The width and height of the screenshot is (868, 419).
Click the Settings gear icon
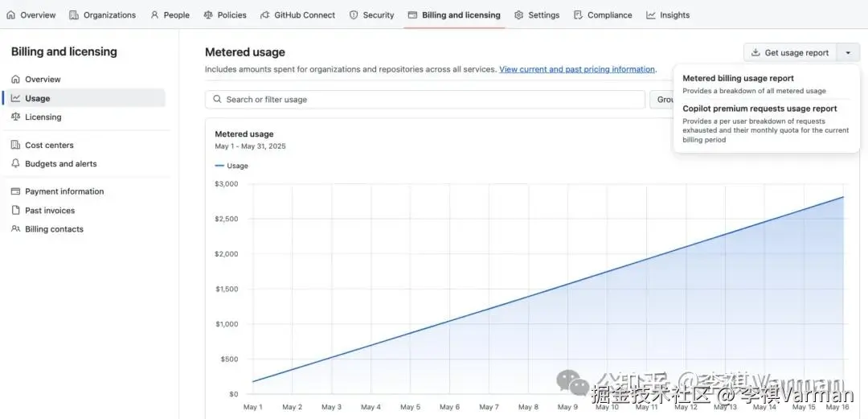pyautogui.click(x=519, y=15)
